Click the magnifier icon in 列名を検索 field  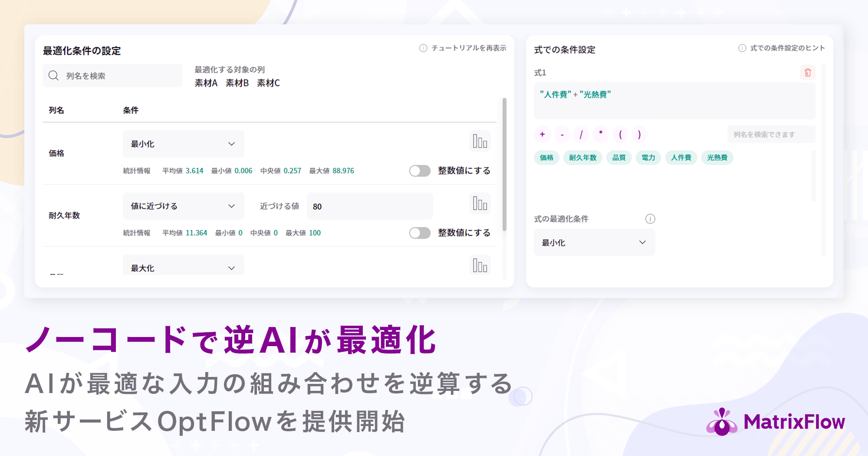coord(53,75)
